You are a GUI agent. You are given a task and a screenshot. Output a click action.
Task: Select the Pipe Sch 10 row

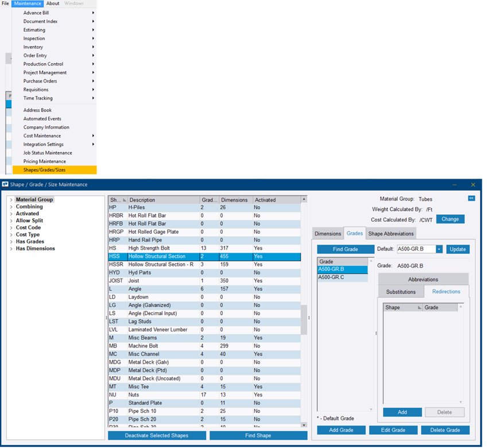pos(204,411)
